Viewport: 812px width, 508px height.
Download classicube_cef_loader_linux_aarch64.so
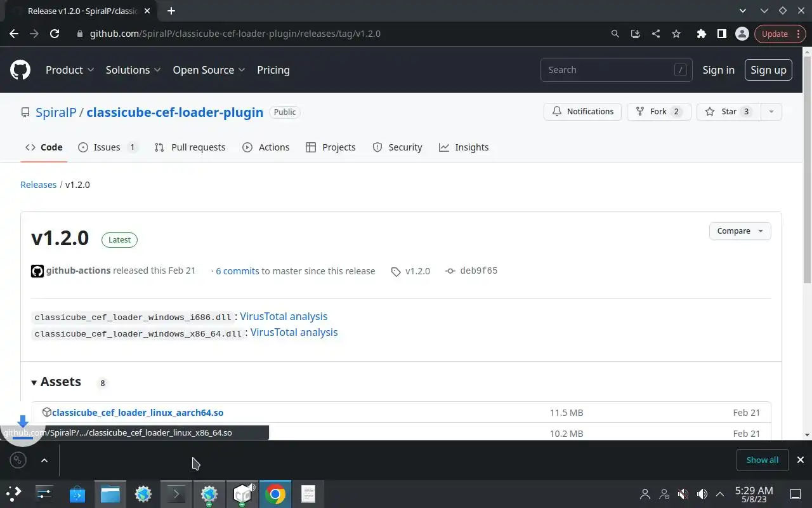click(x=138, y=413)
